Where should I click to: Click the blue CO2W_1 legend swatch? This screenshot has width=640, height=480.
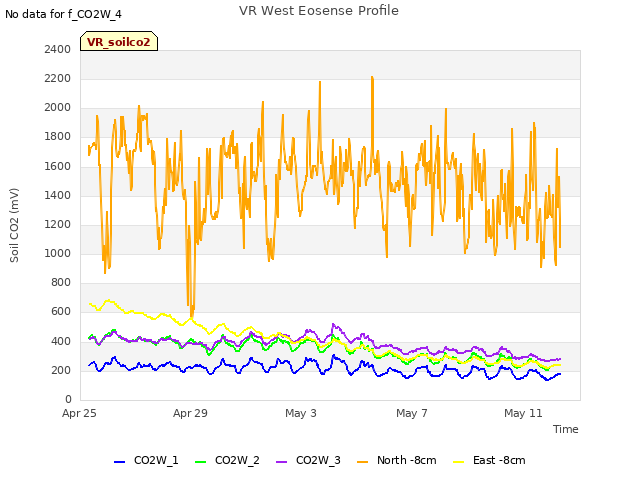119,462
